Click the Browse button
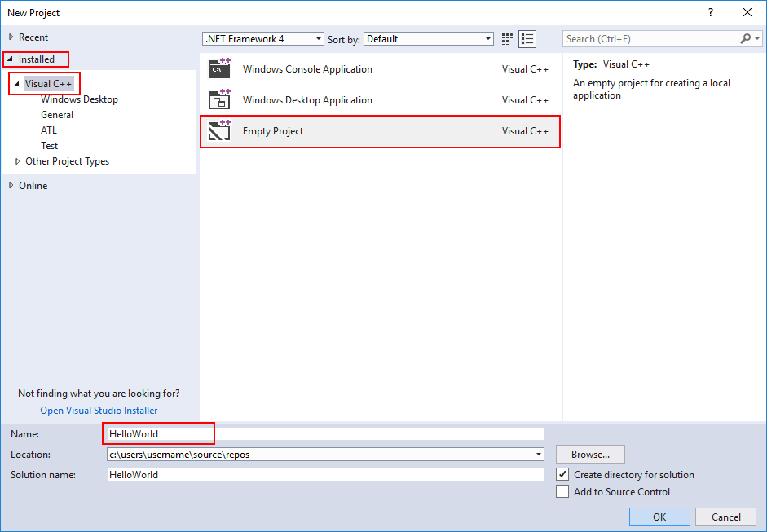The image size is (767, 532). point(590,454)
